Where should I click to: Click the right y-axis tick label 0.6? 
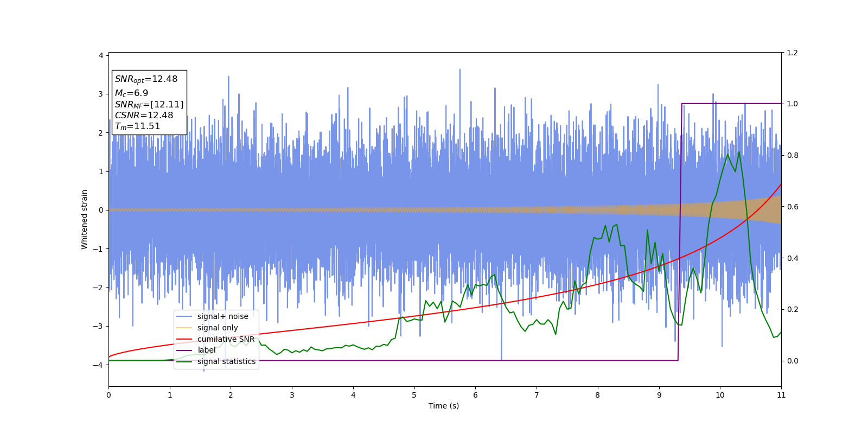click(x=792, y=207)
